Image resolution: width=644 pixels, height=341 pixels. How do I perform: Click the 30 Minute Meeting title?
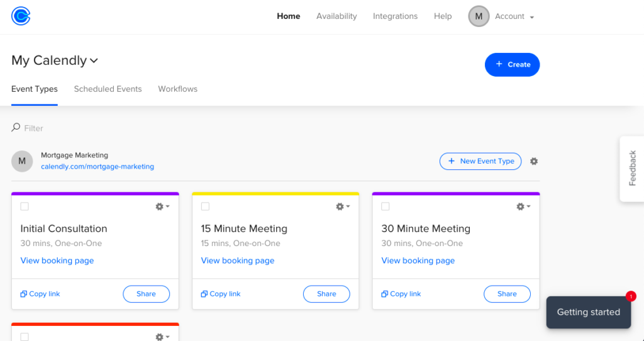(426, 228)
